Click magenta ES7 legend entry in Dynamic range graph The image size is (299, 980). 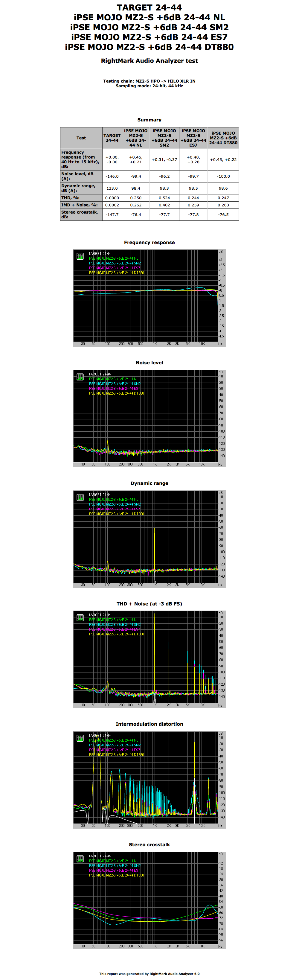(115, 509)
